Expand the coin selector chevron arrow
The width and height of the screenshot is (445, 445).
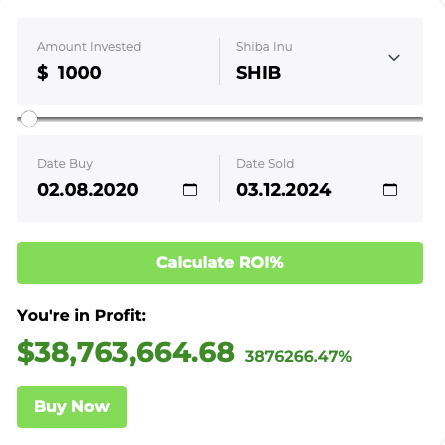coord(394,58)
